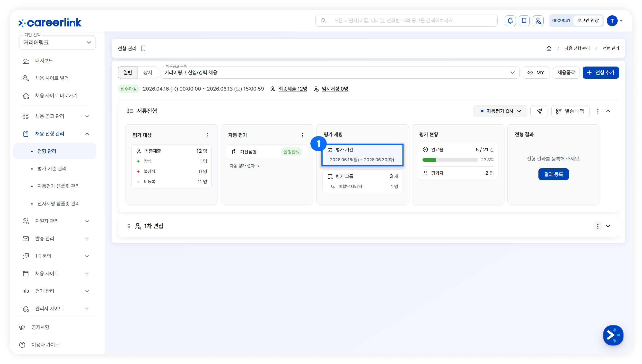Click the 전형 추가 button

point(600,73)
